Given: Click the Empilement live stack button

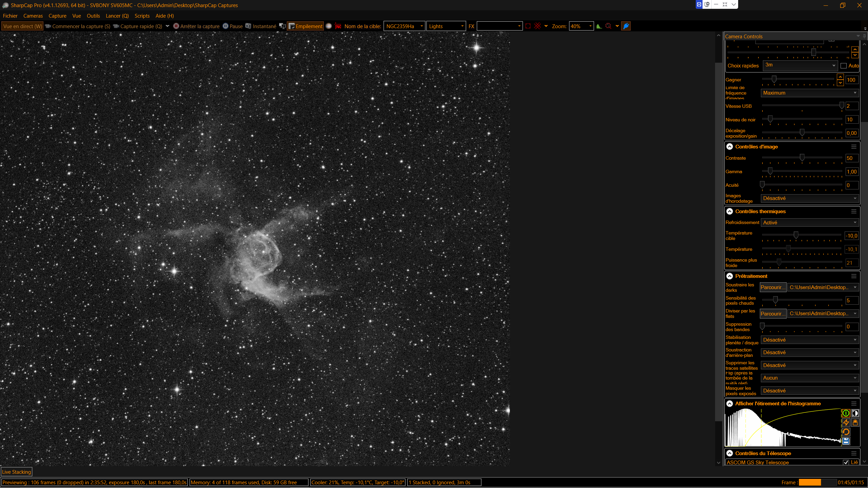Looking at the screenshot, I should point(305,26).
